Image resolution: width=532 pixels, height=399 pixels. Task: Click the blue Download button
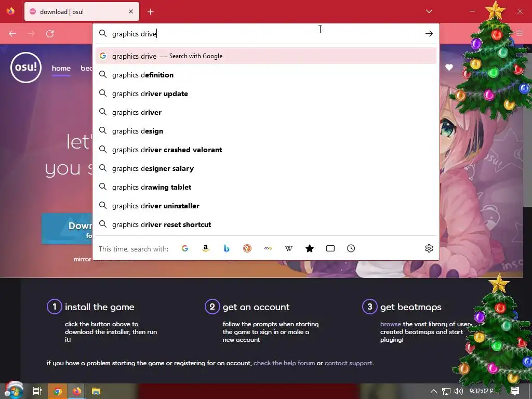click(67, 229)
